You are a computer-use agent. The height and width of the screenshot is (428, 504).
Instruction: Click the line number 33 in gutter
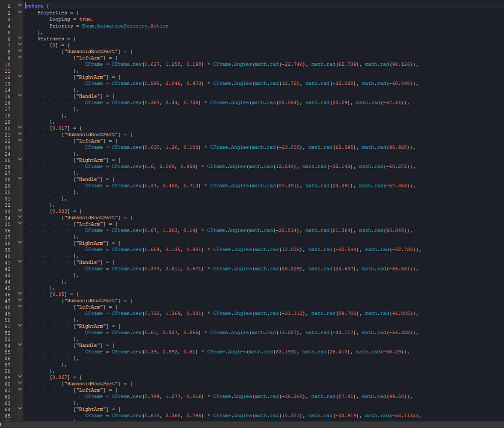[7, 211]
